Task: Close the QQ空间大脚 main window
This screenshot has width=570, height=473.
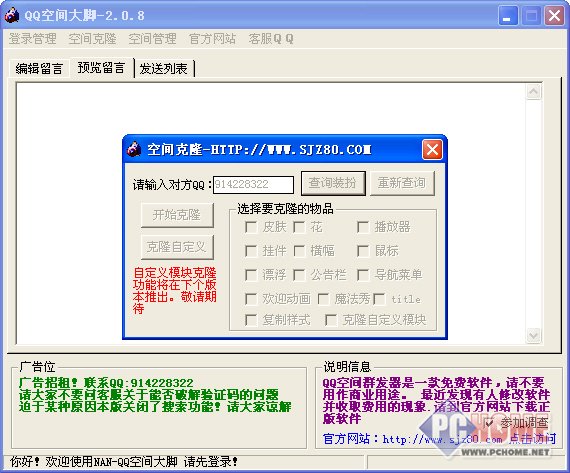Action: point(554,16)
